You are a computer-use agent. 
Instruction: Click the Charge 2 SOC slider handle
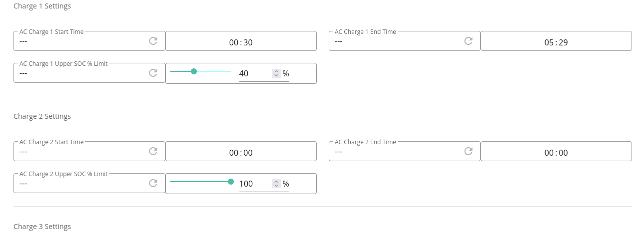(231, 182)
